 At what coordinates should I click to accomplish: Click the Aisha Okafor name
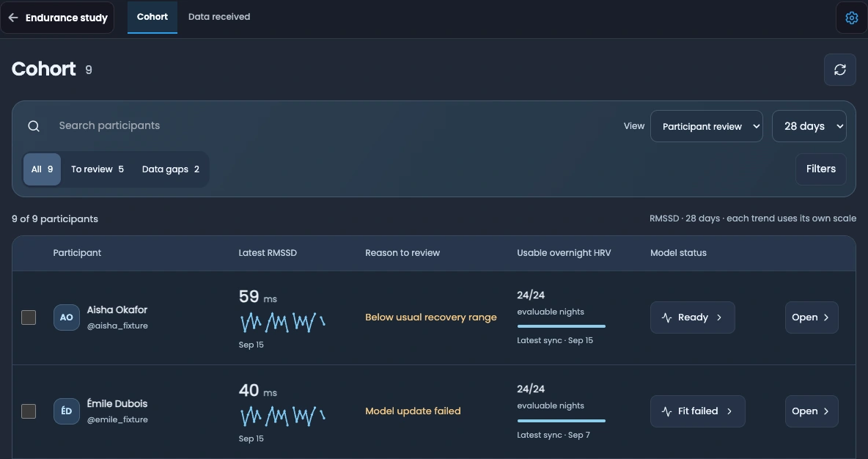point(117,310)
